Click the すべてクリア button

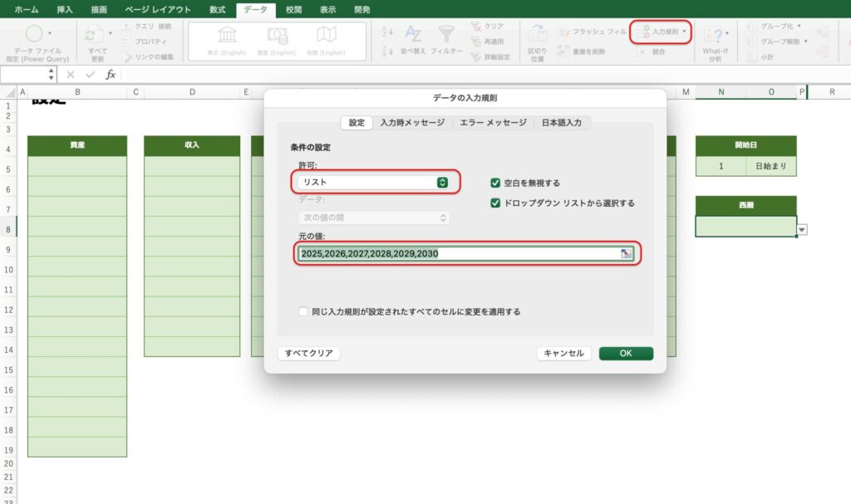click(x=308, y=354)
